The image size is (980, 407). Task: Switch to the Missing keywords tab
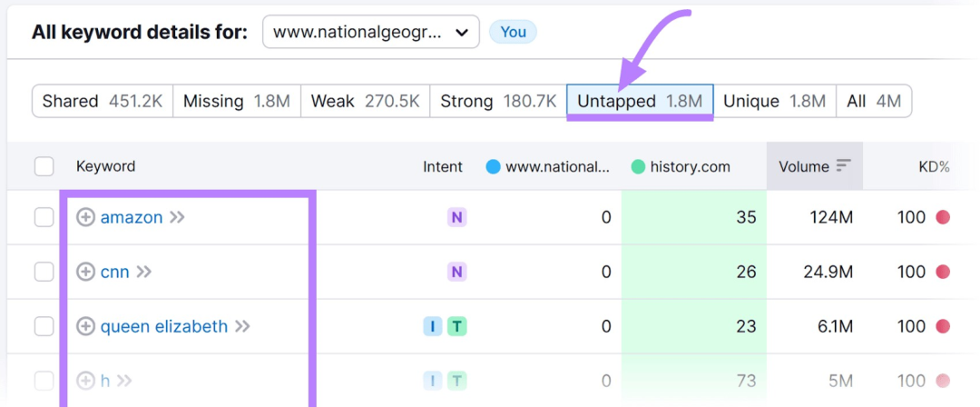[236, 101]
